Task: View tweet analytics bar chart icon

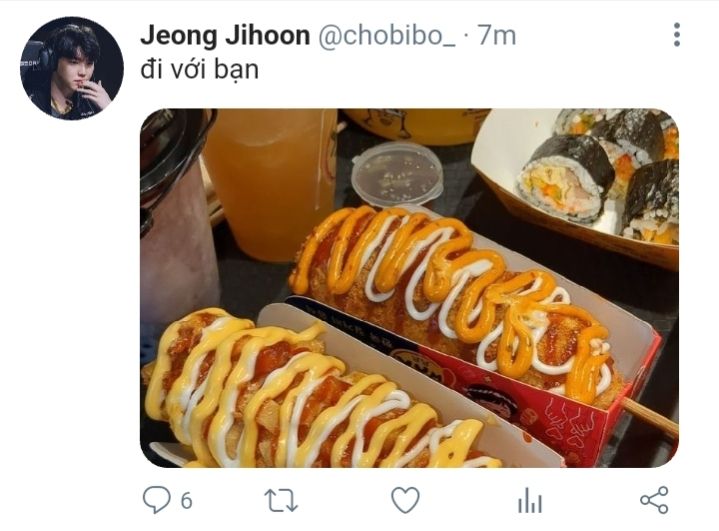Action: pos(530,500)
